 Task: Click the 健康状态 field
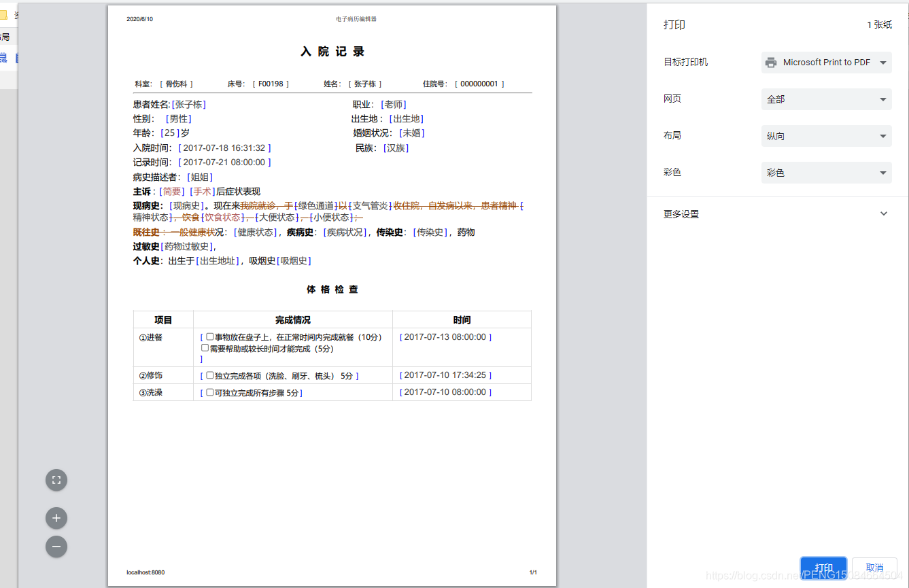pyautogui.click(x=256, y=232)
